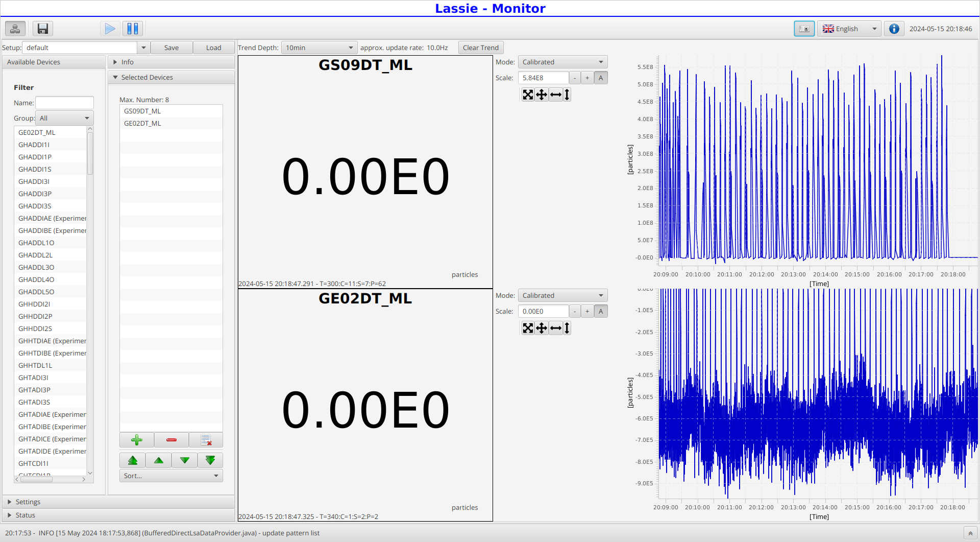Select GHHTDL1L in available devices

pyautogui.click(x=51, y=365)
